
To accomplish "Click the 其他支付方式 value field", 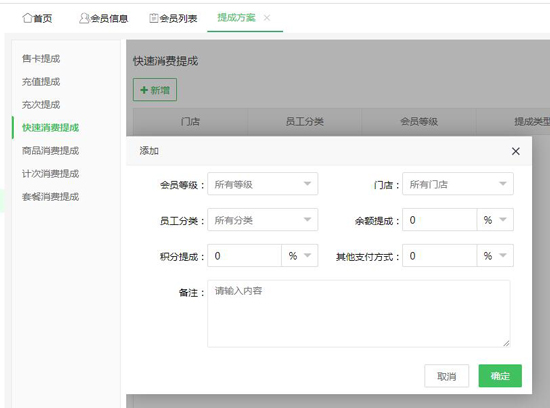I will click(439, 255).
